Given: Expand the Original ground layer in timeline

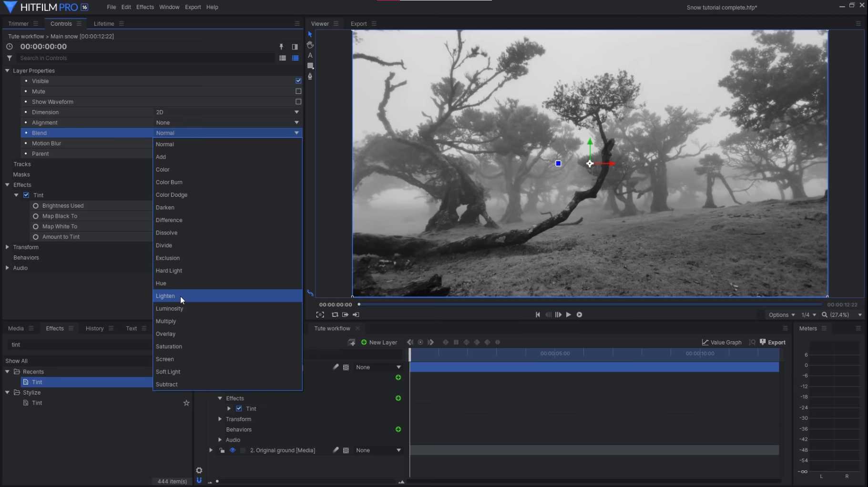Looking at the screenshot, I should click(x=211, y=450).
